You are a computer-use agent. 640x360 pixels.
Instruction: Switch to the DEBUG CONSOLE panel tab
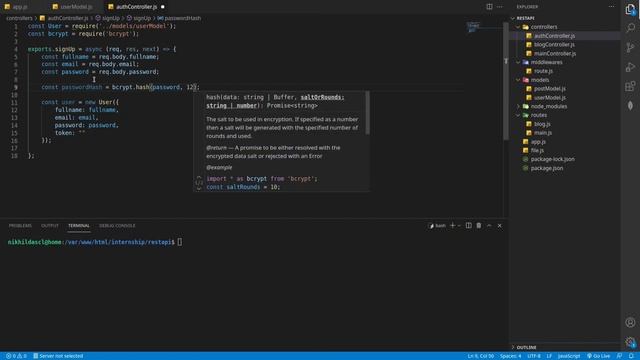117,225
